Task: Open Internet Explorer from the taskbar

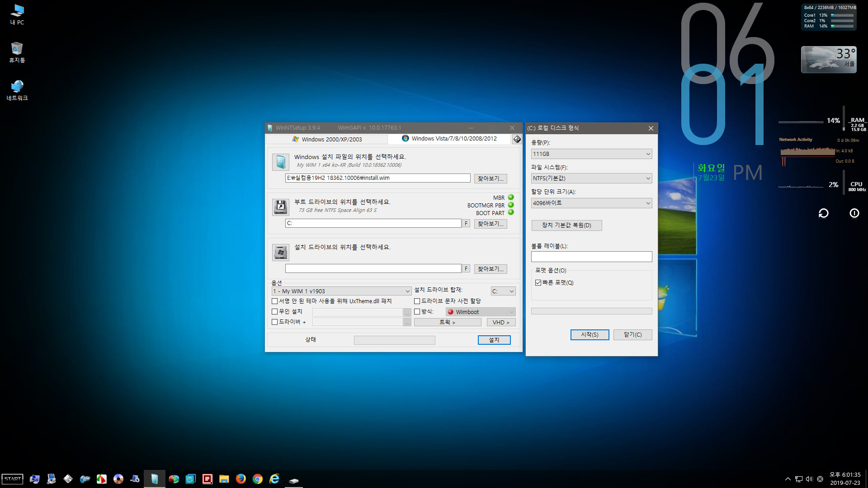Action: pos(274,479)
